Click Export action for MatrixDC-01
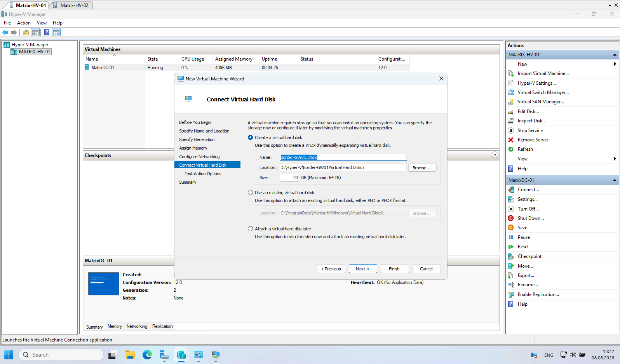The height and width of the screenshot is (364, 620). pos(526,275)
